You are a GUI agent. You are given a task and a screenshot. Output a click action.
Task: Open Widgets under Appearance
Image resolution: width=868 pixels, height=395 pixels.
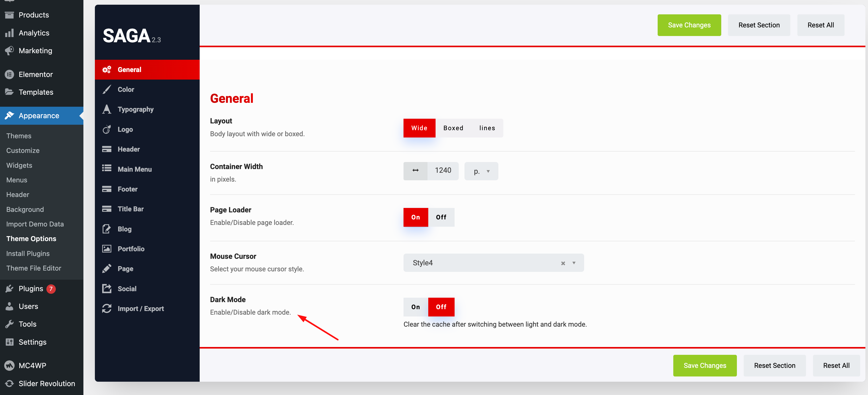[19, 165]
